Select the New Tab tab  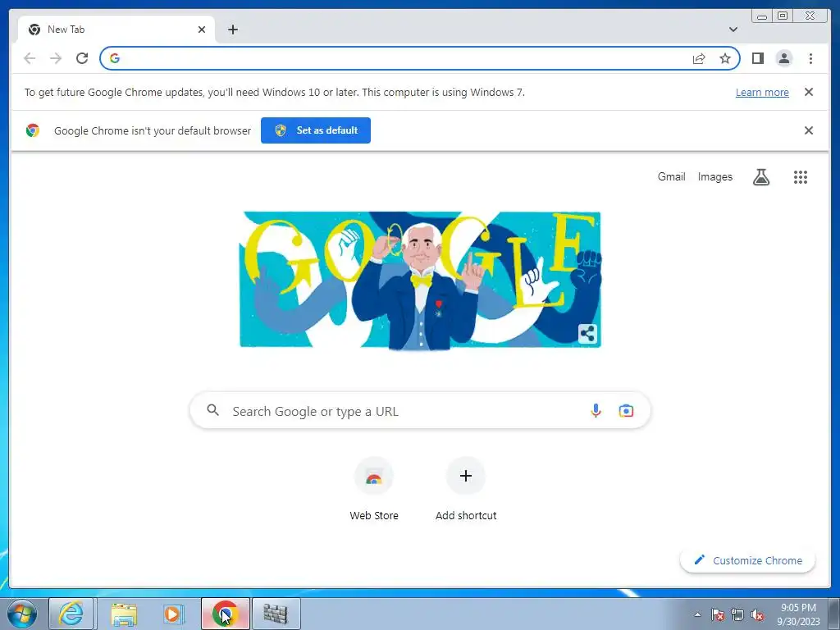coord(116,30)
